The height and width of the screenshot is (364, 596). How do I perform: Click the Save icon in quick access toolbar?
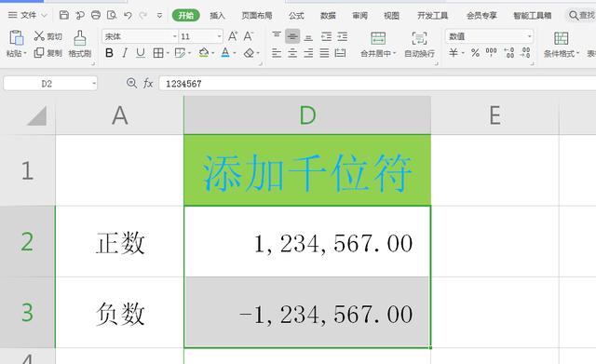coord(64,15)
